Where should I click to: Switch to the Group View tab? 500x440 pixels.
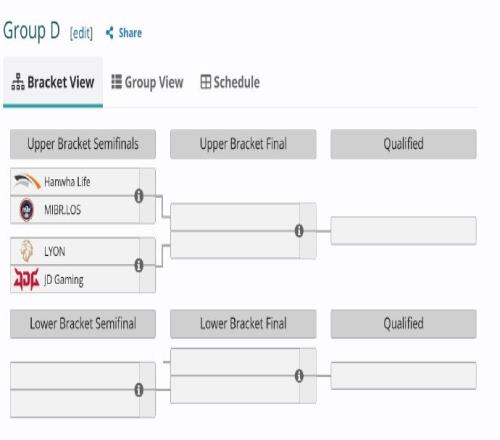[x=147, y=82]
